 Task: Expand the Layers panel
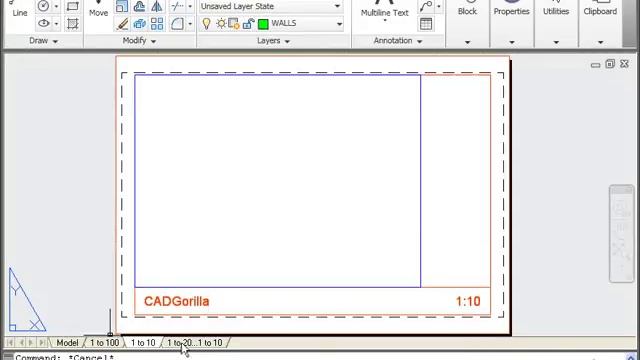point(273,41)
